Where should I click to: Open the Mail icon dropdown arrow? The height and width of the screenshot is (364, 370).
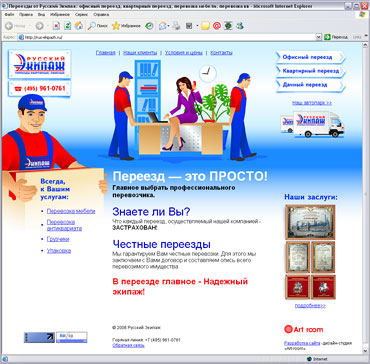(169, 26)
